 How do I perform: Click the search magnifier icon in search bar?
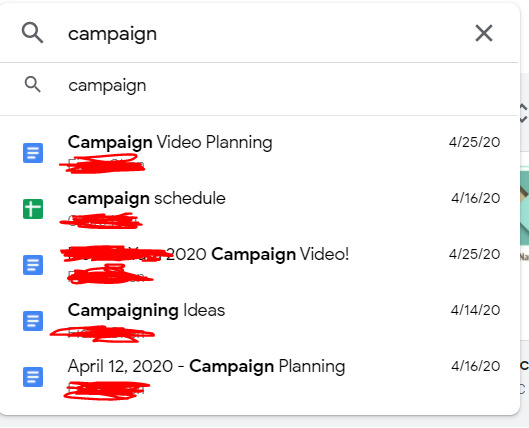coord(32,33)
